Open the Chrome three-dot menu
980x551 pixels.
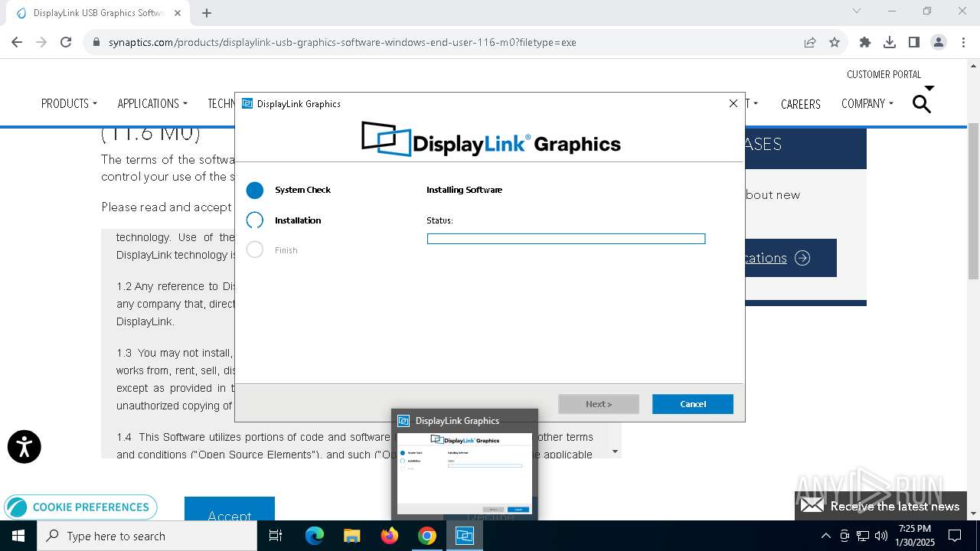tap(963, 42)
